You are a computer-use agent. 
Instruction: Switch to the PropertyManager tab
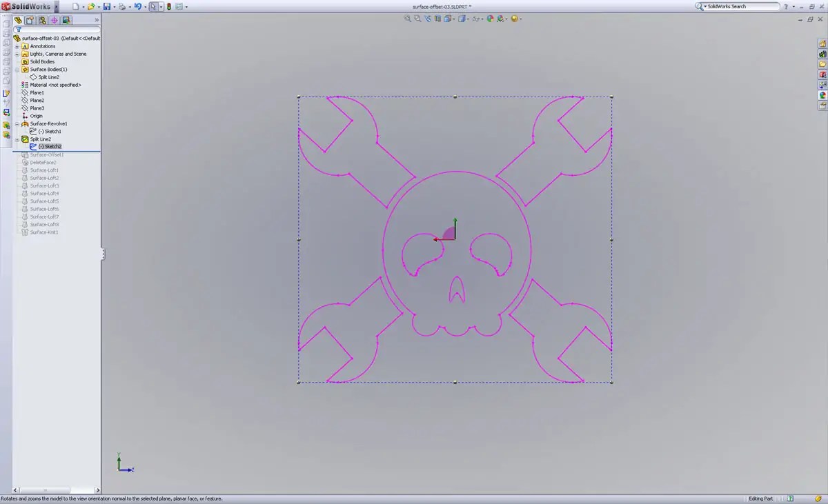pyautogui.click(x=30, y=20)
